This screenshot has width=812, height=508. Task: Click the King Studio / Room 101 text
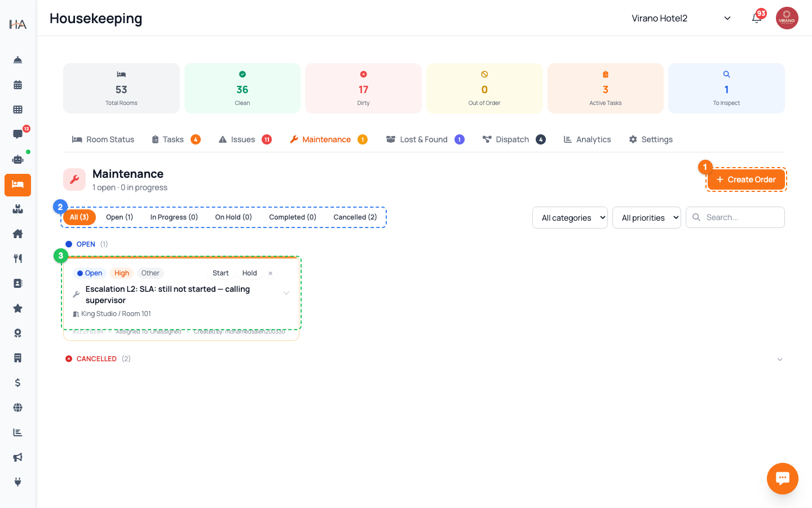[x=116, y=314]
